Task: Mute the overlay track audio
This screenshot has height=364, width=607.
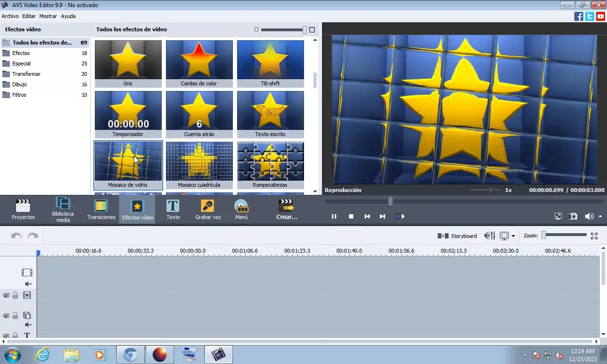Action: (x=28, y=325)
